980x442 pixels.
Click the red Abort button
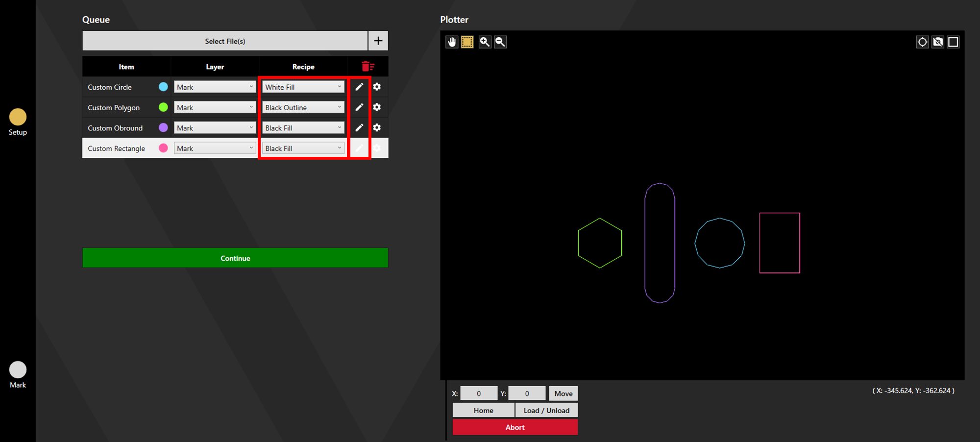point(515,427)
